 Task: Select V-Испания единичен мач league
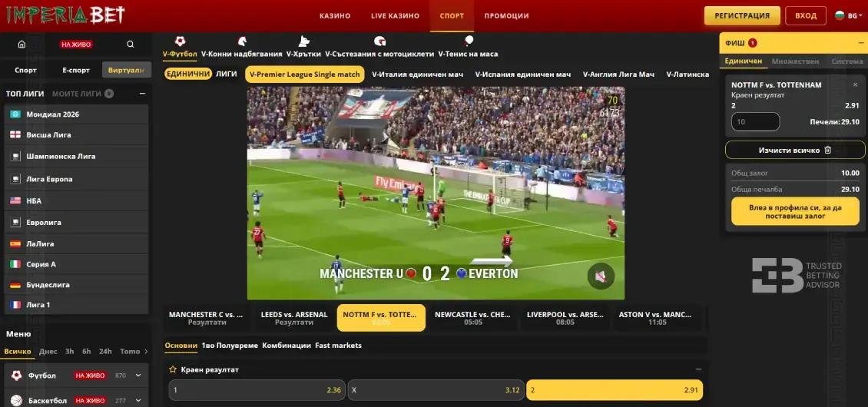click(523, 74)
